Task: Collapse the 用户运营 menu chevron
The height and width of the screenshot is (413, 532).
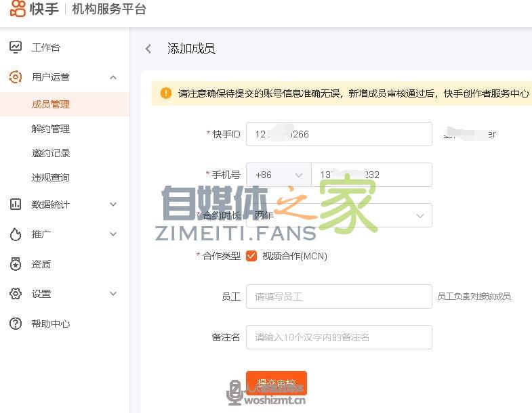Action: coord(113,77)
